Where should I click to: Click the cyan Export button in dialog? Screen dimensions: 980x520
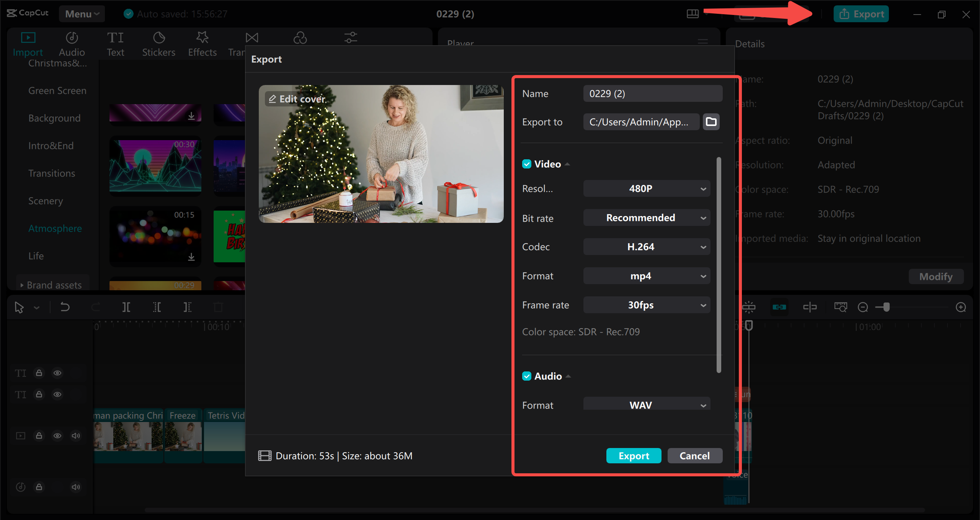tap(634, 456)
